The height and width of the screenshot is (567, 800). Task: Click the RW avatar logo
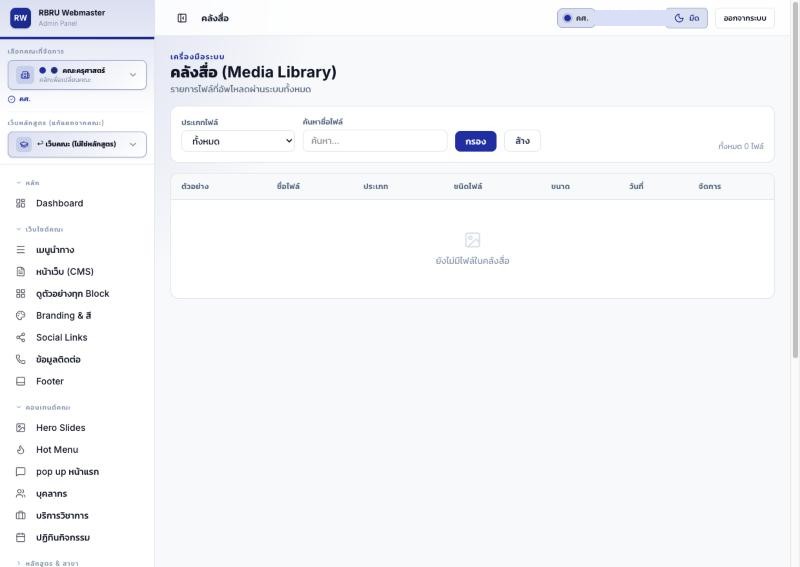pyautogui.click(x=20, y=18)
